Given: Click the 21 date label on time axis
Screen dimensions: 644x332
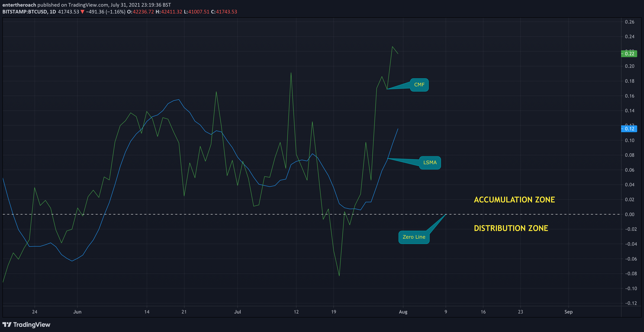Looking at the screenshot, I should (x=184, y=312).
